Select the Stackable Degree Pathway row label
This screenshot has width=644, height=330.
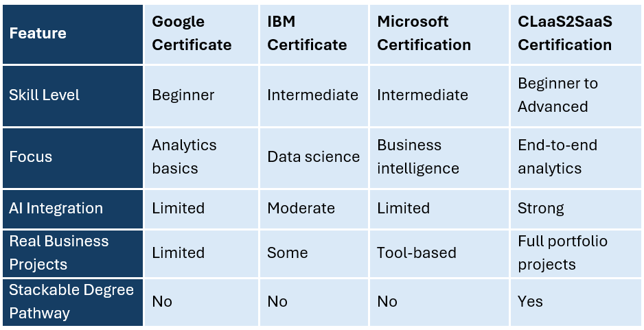pyautogui.click(x=73, y=302)
